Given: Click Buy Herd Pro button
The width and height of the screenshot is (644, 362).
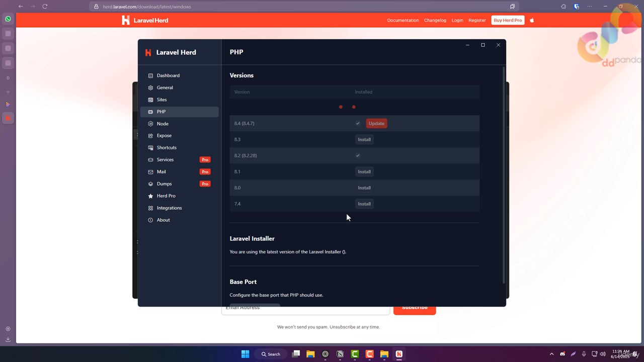Looking at the screenshot, I should [x=508, y=21].
